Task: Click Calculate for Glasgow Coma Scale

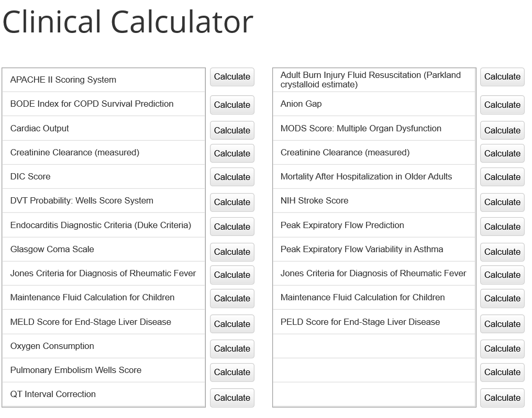Action: tap(232, 252)
